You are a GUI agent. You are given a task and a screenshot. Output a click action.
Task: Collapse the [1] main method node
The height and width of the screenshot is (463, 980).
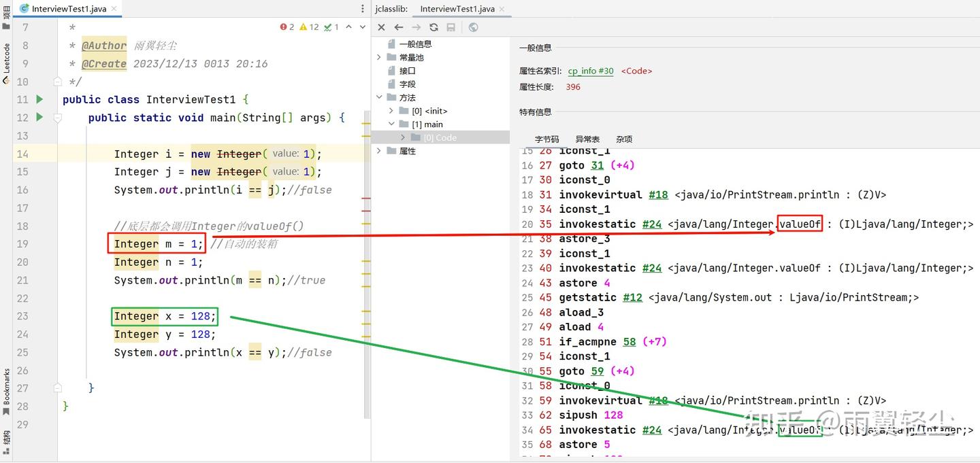(391, 124)
